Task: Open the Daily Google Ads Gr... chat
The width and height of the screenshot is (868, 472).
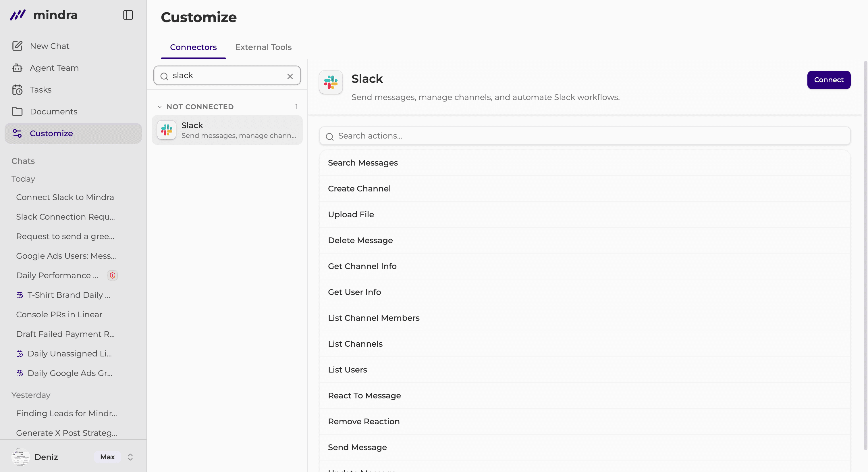Action: point(70,373)
